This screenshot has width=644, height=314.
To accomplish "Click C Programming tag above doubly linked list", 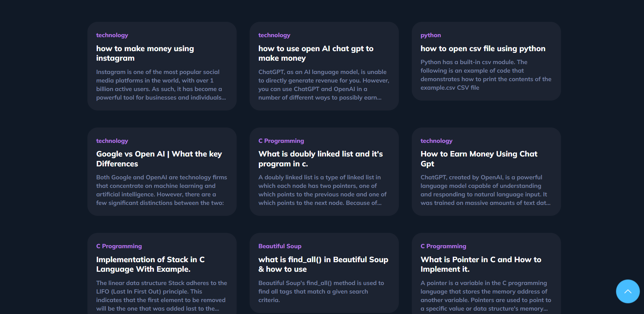I will (281, 141).
